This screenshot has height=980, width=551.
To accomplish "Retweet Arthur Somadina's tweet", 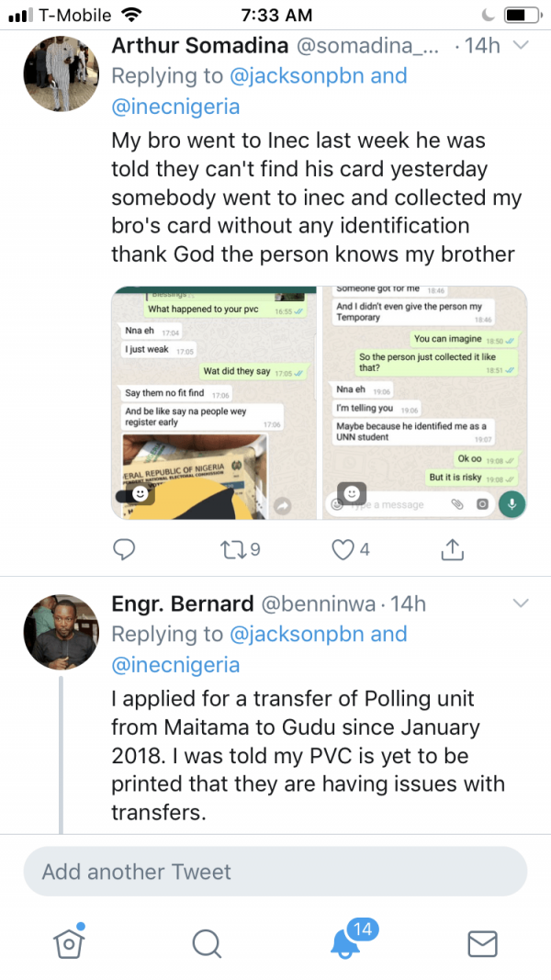I will pos(240,549).
